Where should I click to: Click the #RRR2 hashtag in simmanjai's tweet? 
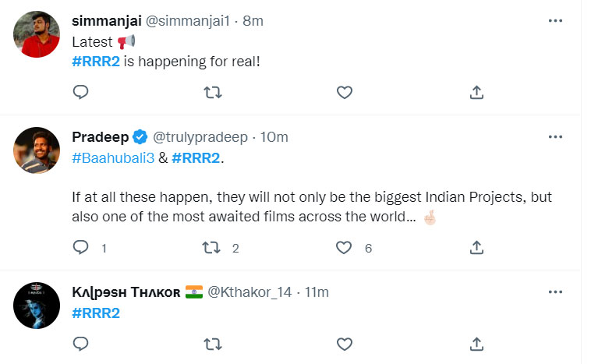(x=94, y=60)
